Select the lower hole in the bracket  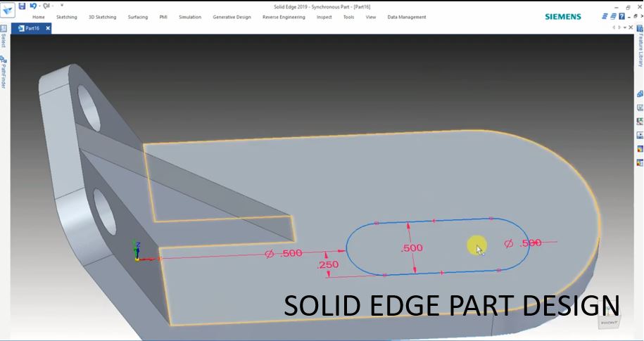pos(105,212)
